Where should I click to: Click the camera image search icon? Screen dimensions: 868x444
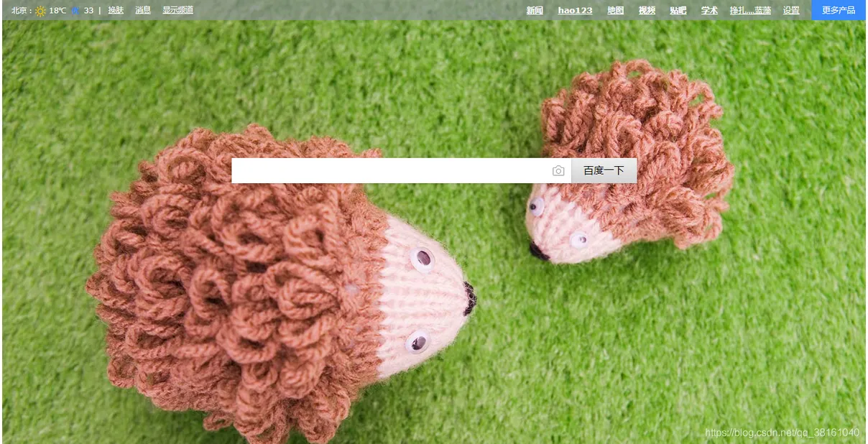coord(558,171)
